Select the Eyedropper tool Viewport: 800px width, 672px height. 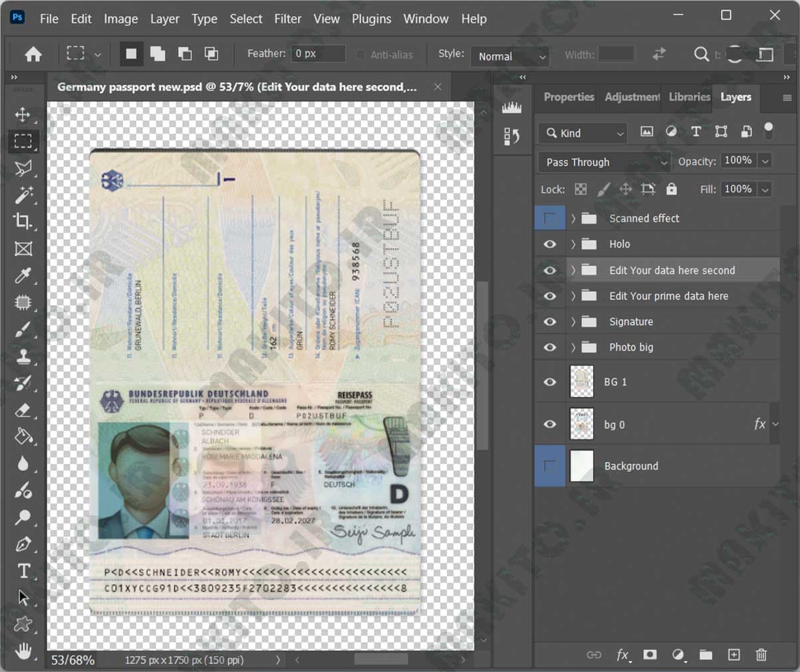coord(23,275)
